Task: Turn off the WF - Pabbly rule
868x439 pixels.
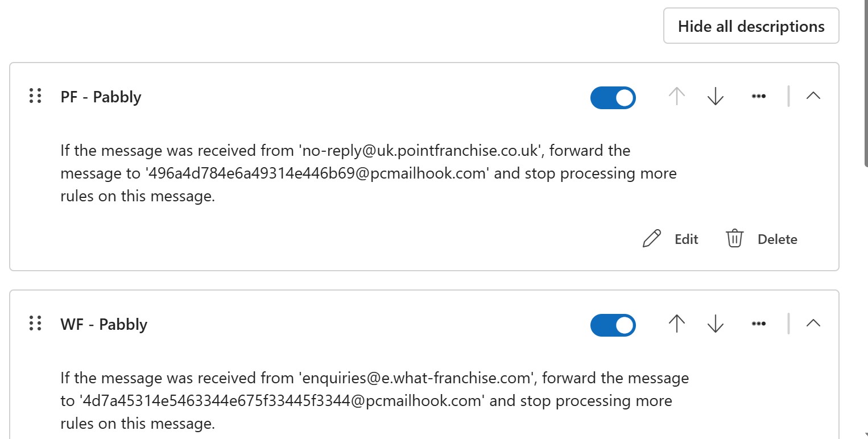Action: click(x=613, y=325)
